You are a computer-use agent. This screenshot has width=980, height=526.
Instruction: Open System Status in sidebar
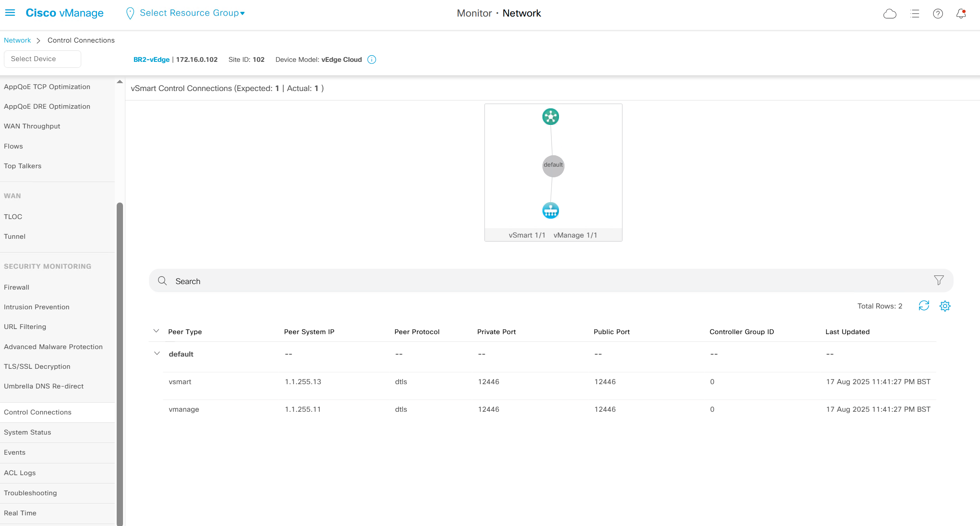tap(28, 432)
